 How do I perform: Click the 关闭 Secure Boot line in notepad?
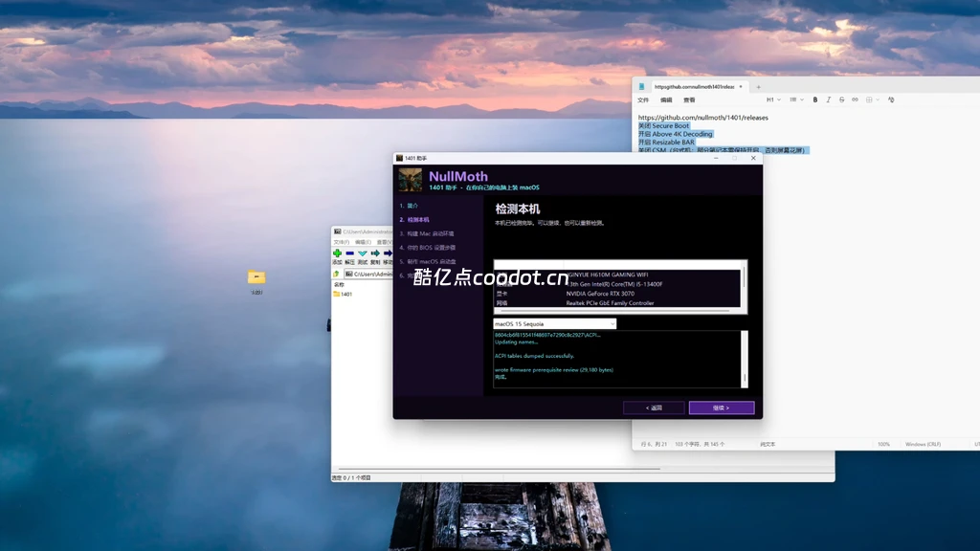tap(664, 125)
